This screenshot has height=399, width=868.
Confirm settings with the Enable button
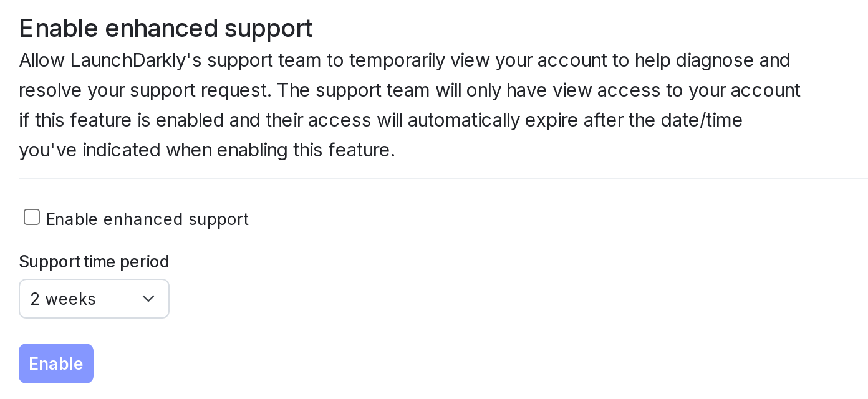[x=55, y=363]
